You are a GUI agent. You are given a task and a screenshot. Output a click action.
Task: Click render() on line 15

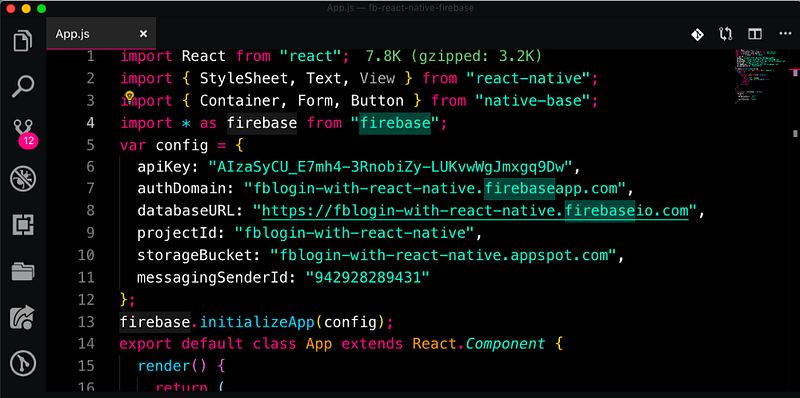pos(172,366)
